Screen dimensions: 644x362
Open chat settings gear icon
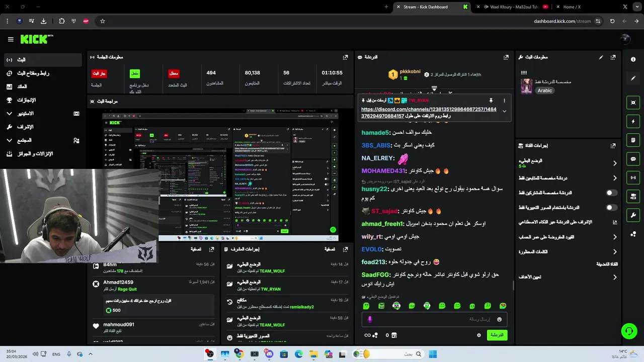[478, 335]
